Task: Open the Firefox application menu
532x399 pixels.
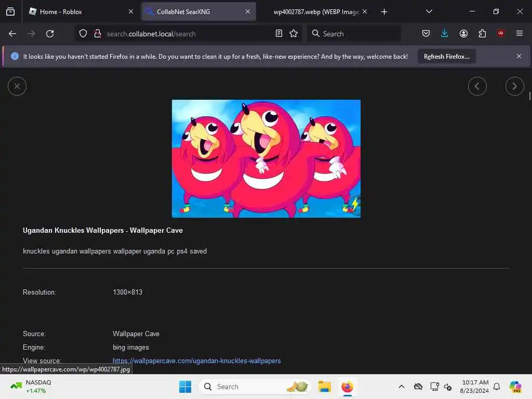Action: coord(520,33)
